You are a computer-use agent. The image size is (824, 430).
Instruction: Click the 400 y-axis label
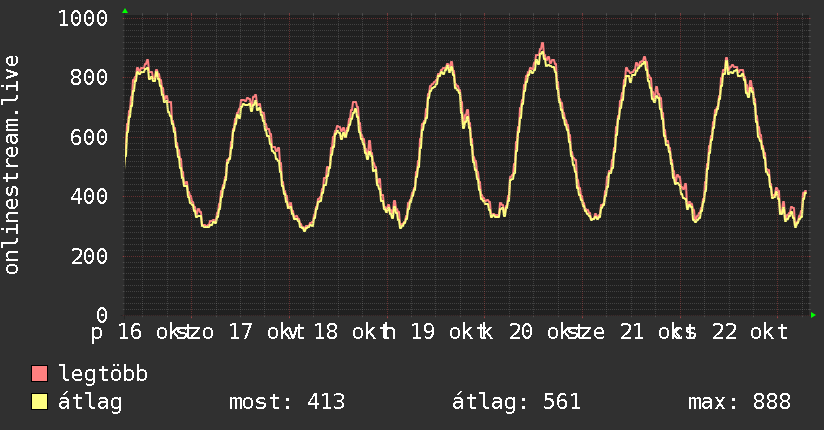(89, 197)
